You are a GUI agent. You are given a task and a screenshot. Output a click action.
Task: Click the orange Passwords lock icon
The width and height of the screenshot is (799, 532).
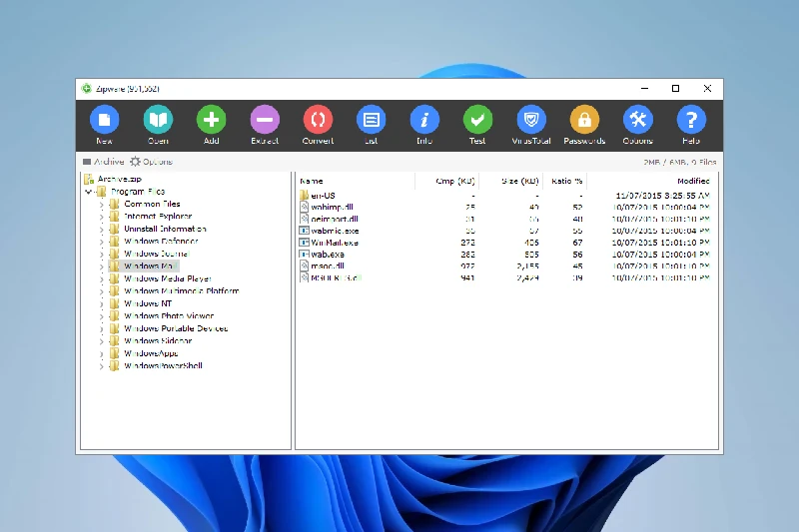[584, 120]
